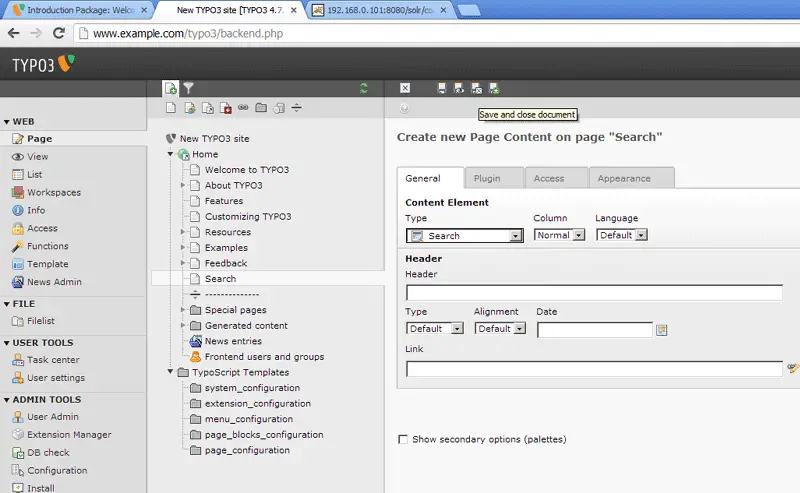
Task: Open Task center
Action: click(x=53, y=360)
